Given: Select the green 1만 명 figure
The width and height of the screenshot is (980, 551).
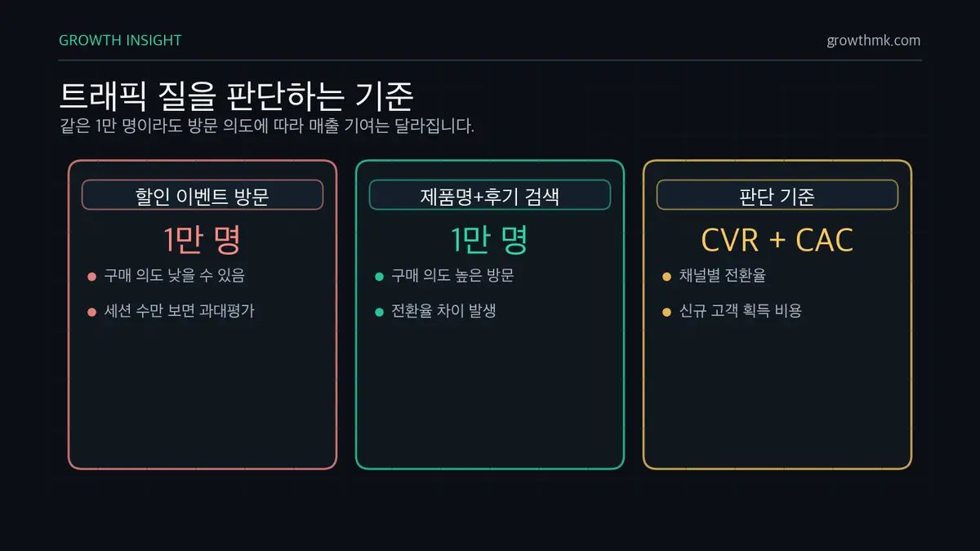Looking at the screenshot, I should pos(490,239).
